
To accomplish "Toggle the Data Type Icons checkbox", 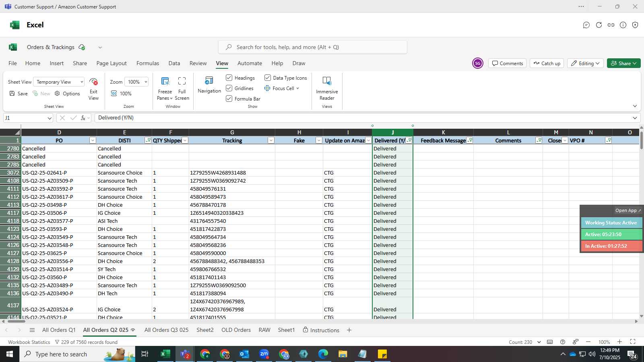I will click(268, 78).
